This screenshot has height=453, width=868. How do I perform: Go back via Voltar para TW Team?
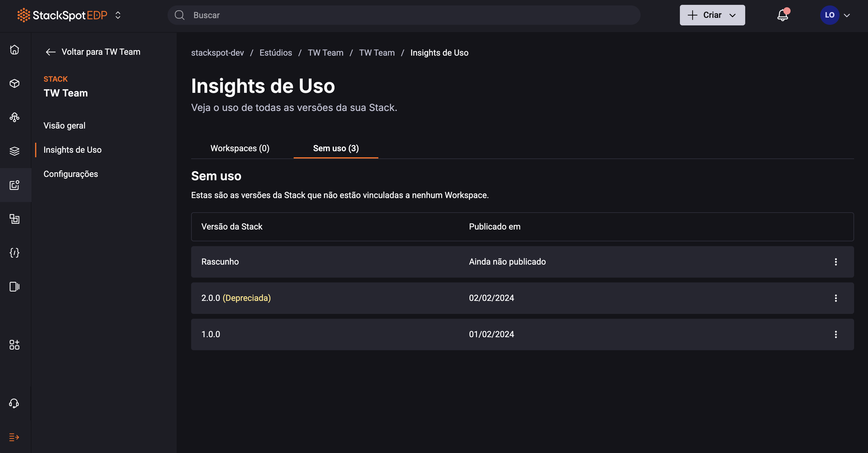[x=93, y=52]
